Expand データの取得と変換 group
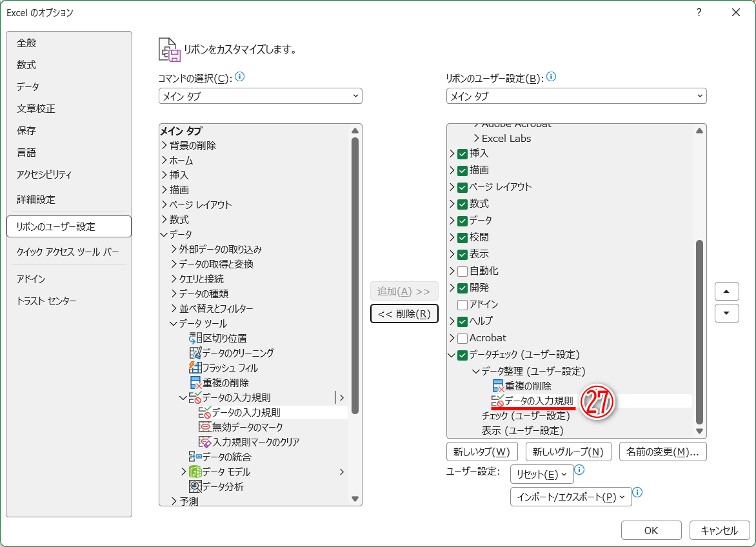 tap(174, 264)
